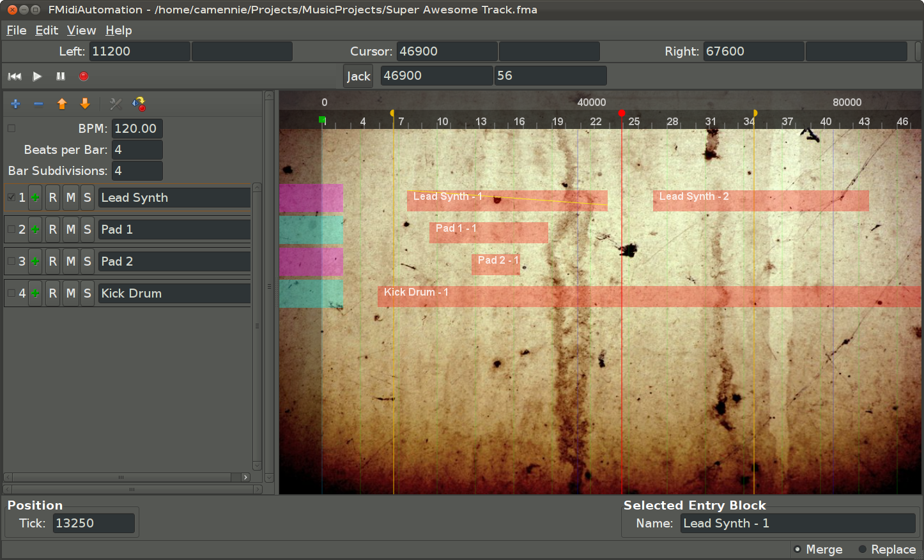Click the red cursor marker on the ruler
The height and width of the screenshot is (560, 924).
pos(622,113)
